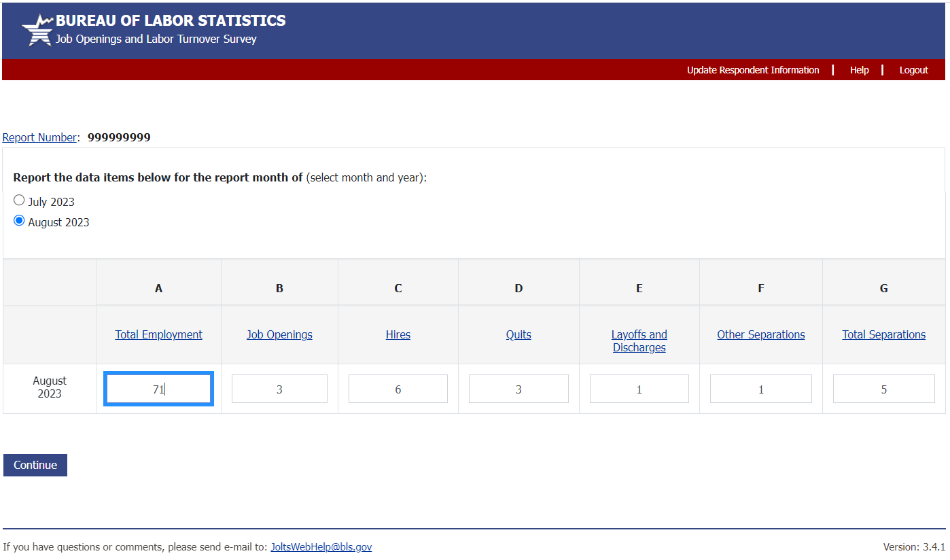Select the Total Separations input field
950x560 pixels.
click(883, 389)
